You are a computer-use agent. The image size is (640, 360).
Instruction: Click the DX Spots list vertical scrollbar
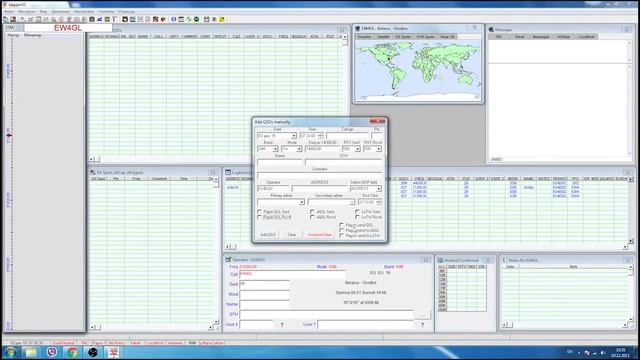coord(216,251)
